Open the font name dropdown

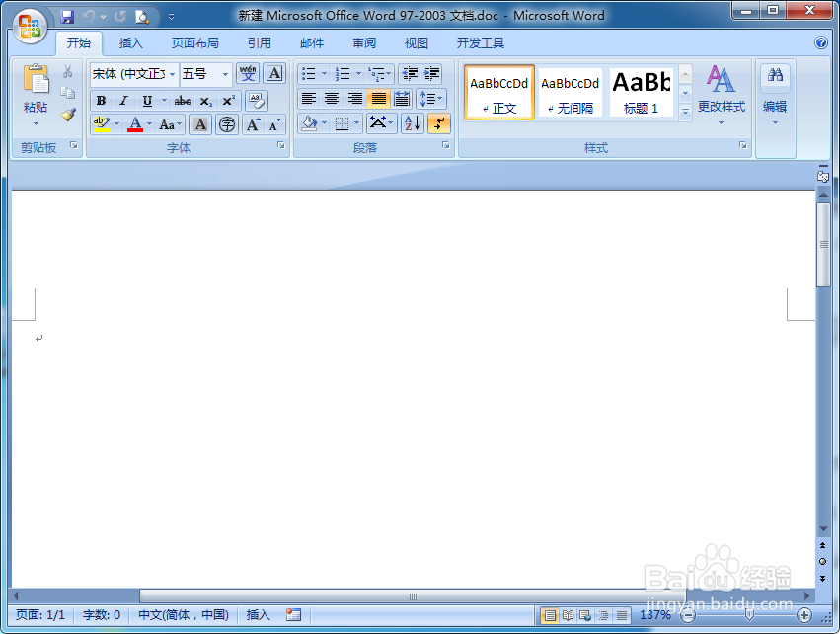pos(172,74)
